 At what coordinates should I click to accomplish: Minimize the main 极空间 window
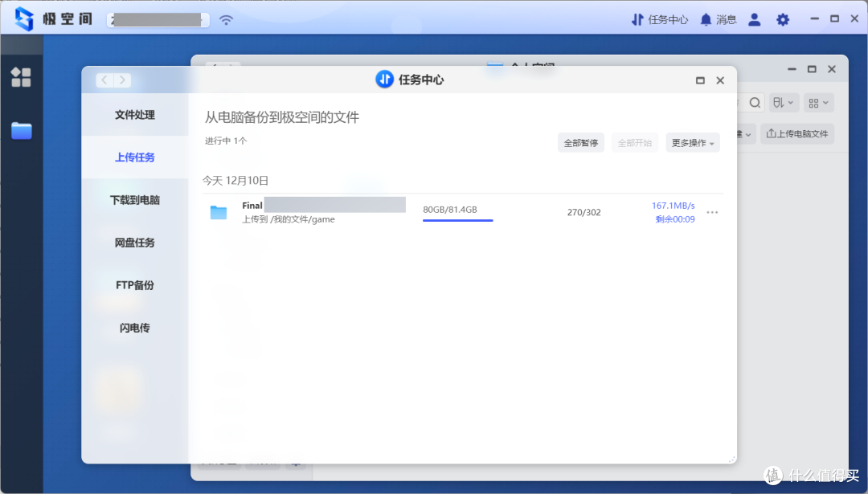point(814,19)
